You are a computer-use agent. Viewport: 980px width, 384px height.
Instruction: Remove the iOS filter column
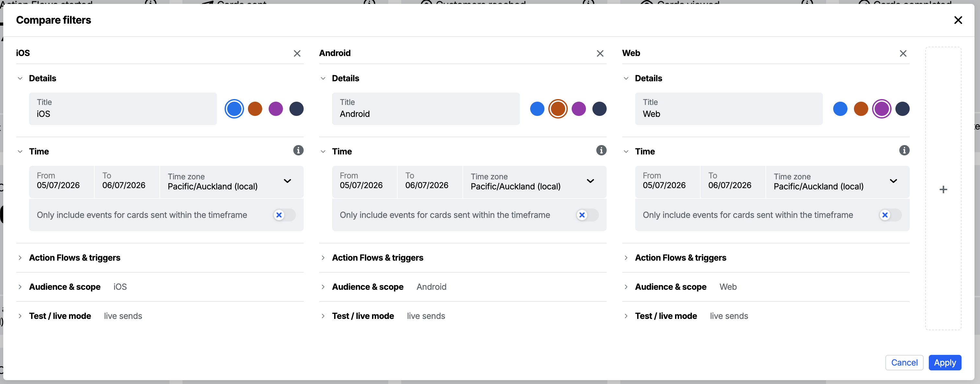297,54
